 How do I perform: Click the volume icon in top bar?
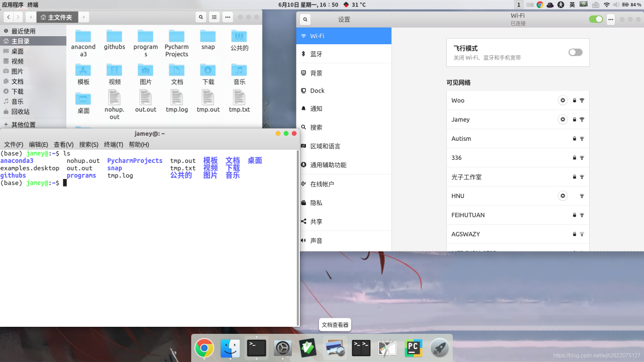tap(616, 5)
